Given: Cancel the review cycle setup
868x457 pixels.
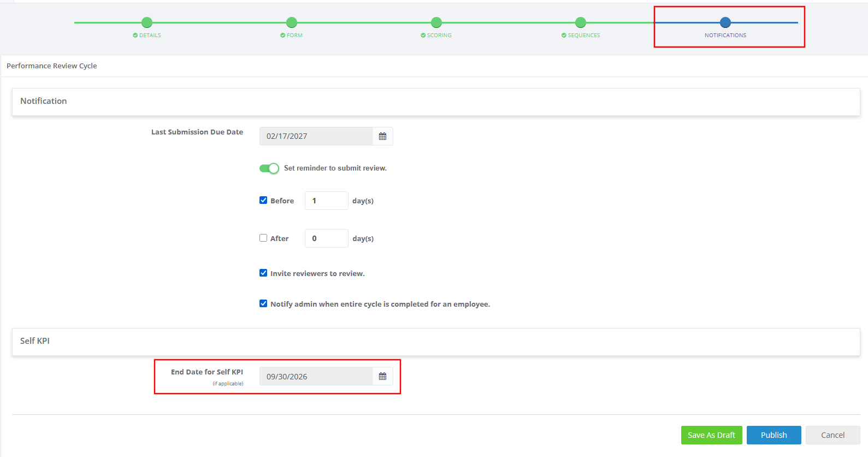Looking at the screenshot, I should pos(833,435).
